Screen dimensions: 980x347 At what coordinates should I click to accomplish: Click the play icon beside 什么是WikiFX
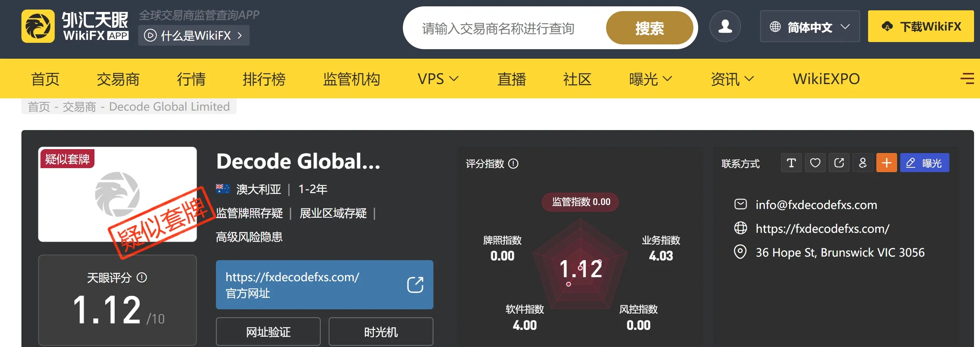click(150, 35)
